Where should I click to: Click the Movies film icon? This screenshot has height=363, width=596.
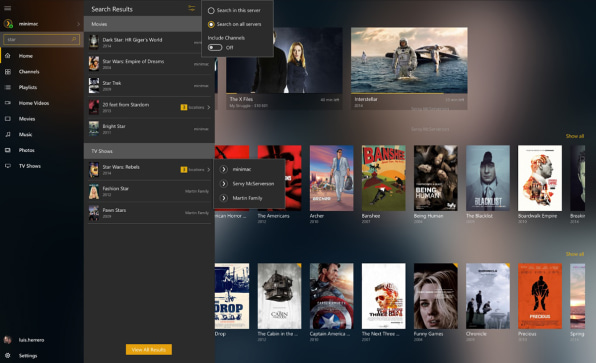point(8,119)
